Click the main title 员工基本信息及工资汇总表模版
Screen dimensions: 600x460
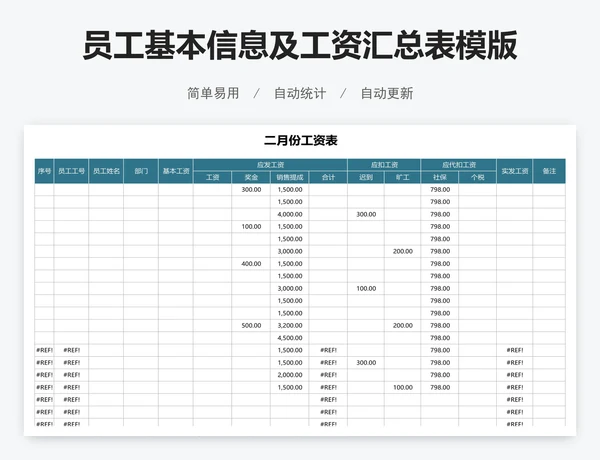pos(300,46)
